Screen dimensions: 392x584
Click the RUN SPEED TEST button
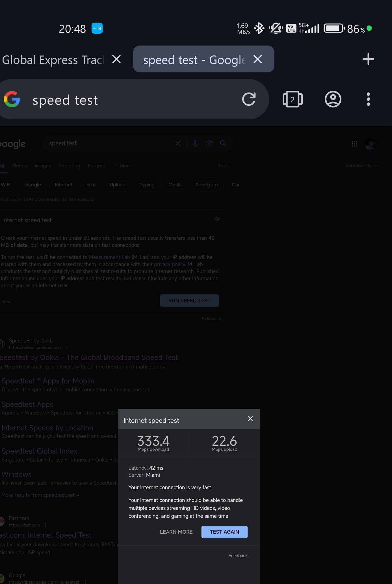(189, 301)
